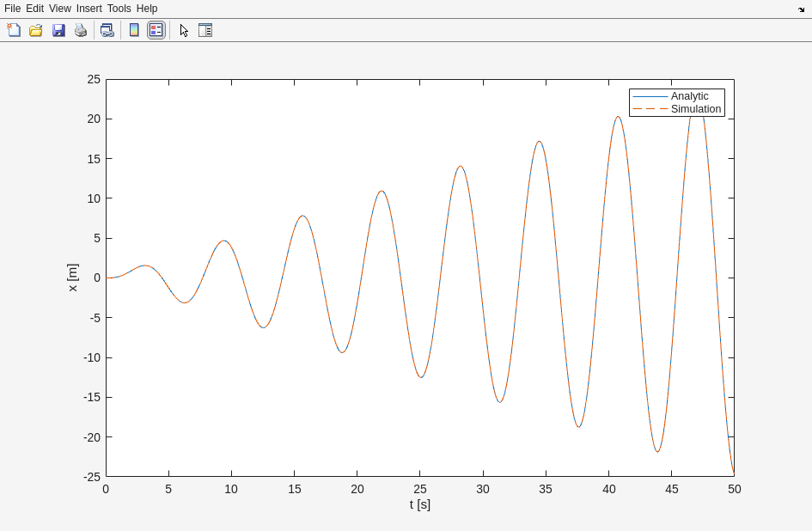The height and width of the screenshot is (531, 812).
Task: Save the figure using the floppy disk icon
Action: tap(58, 30)
